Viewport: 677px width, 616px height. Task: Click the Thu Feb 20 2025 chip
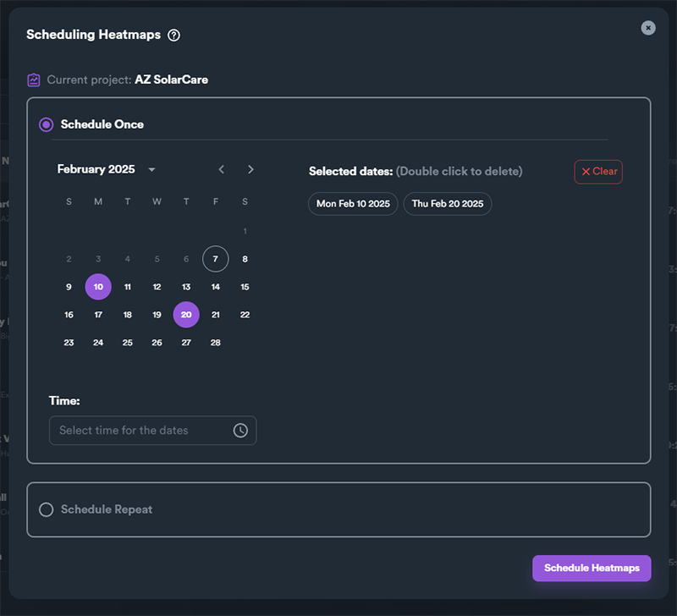[448, 204]
